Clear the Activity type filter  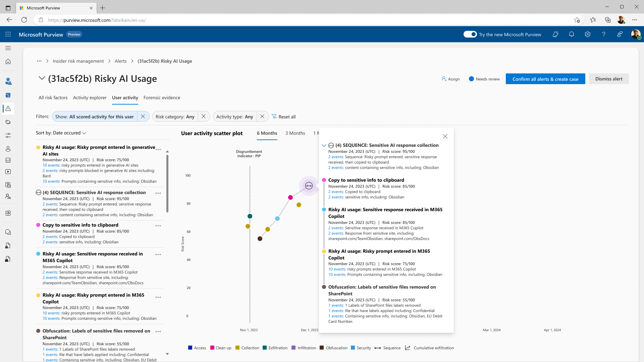(262, 116)
